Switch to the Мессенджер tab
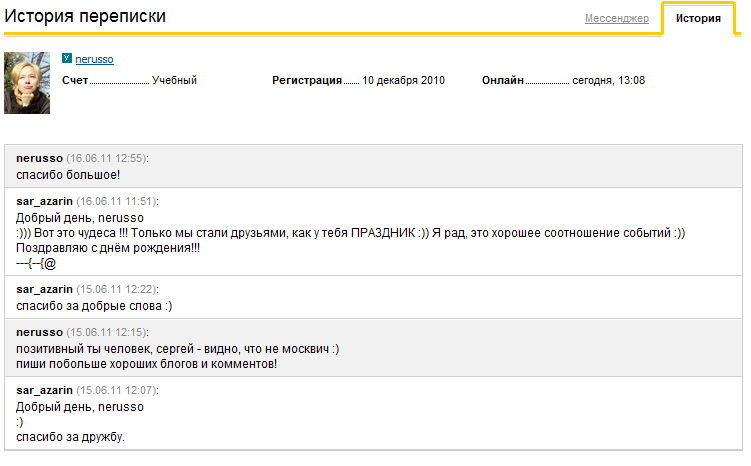Screen dimensions: 751x466 616,19
